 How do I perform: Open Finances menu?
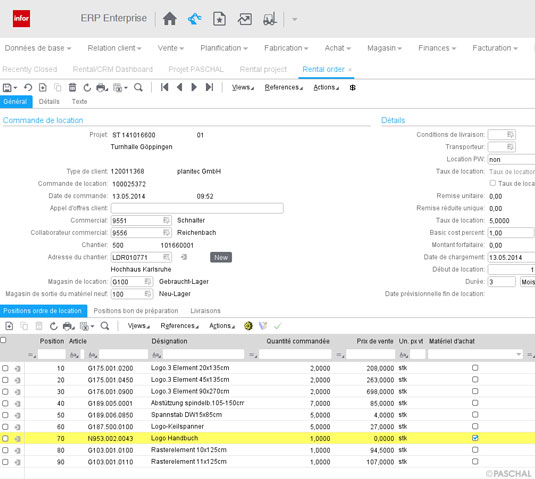437,48
